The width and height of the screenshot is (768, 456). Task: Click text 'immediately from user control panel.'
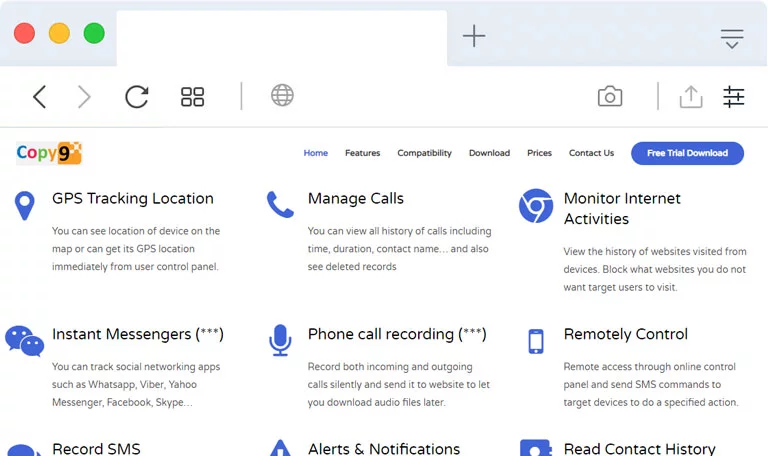(x=135, y=266)
